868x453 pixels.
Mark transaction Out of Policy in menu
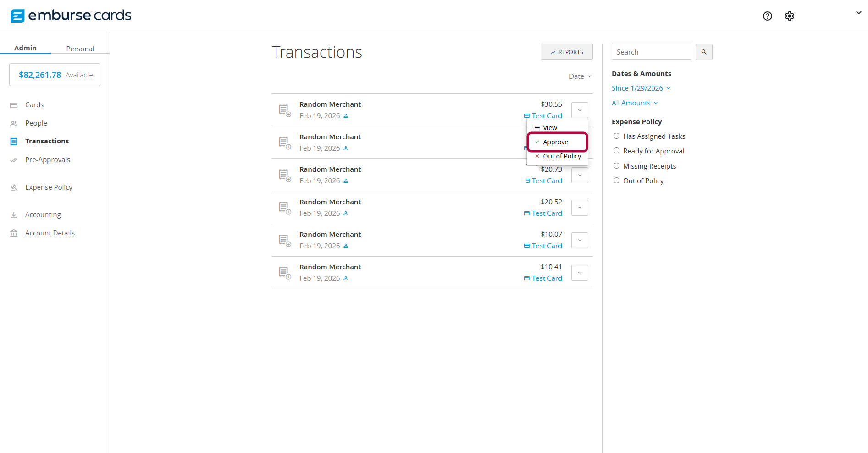click(561, 156)
